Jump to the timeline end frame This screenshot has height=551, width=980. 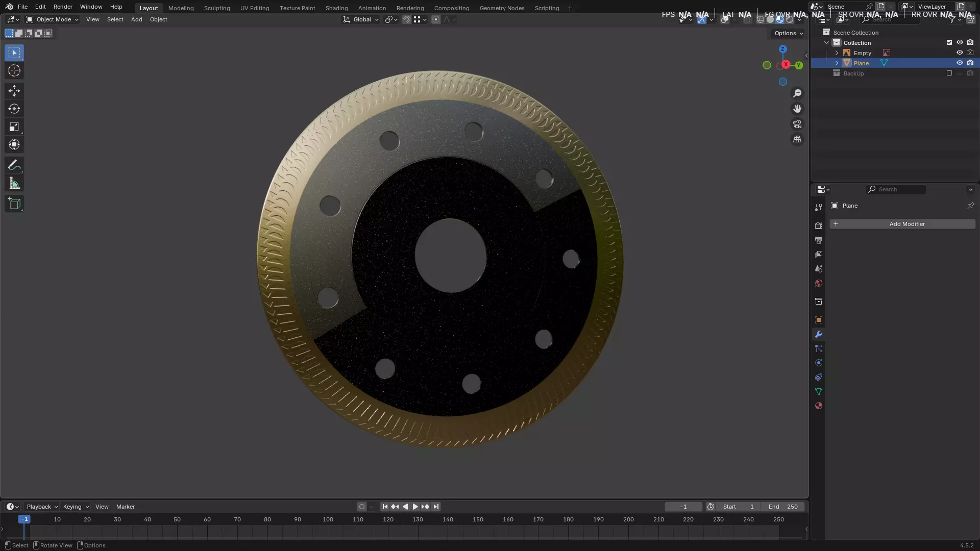pyautogui.click(x=436, y=507)
